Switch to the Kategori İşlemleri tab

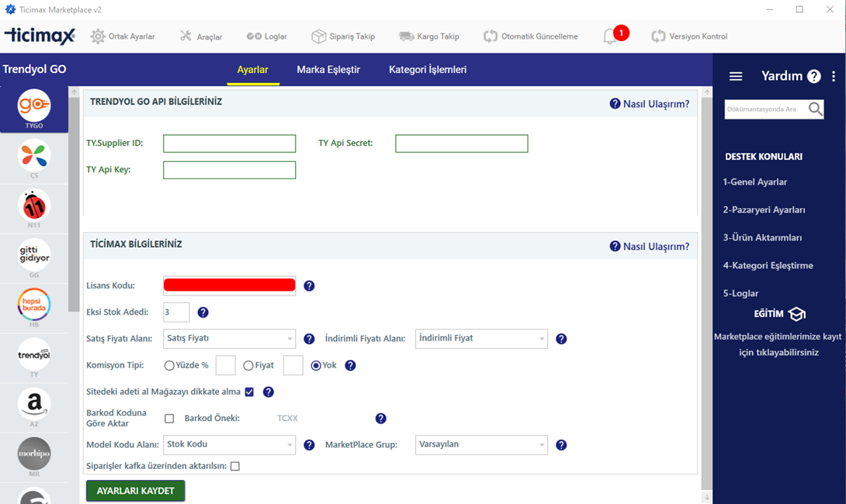click(428, 70)
